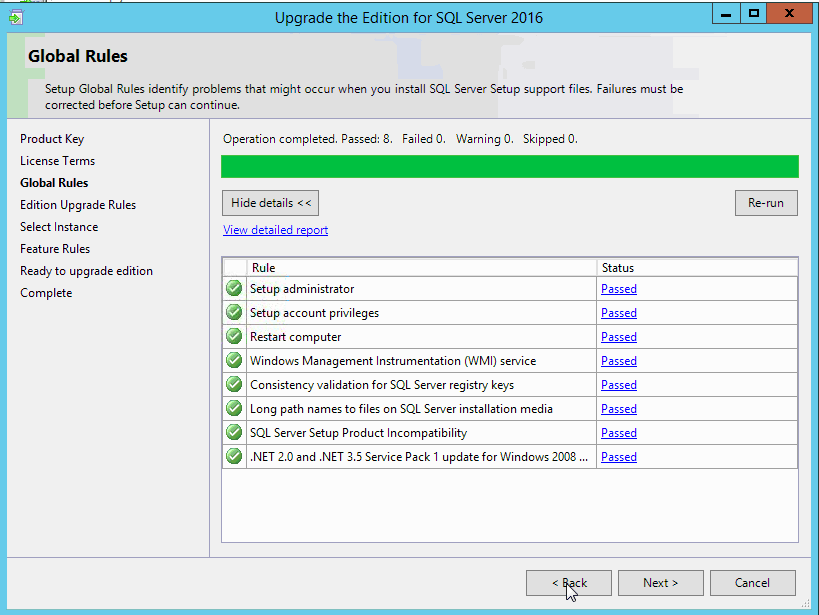Open Passed status for Long path names rule
The width and height of the screenshot is (819, 615).
pos(618,409)
